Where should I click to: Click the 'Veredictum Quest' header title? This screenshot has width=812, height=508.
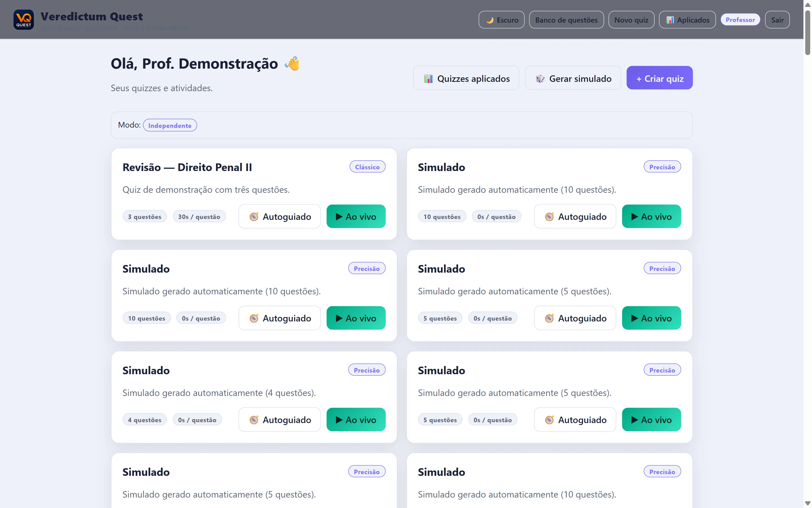pyautogui.click(x=92, y=16)
